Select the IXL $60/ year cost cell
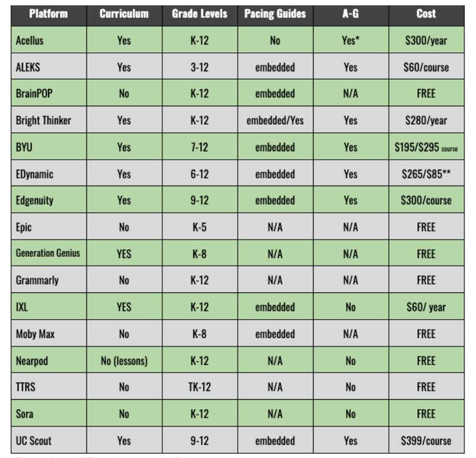The image size is (476, 458). (x=426, y=307)
